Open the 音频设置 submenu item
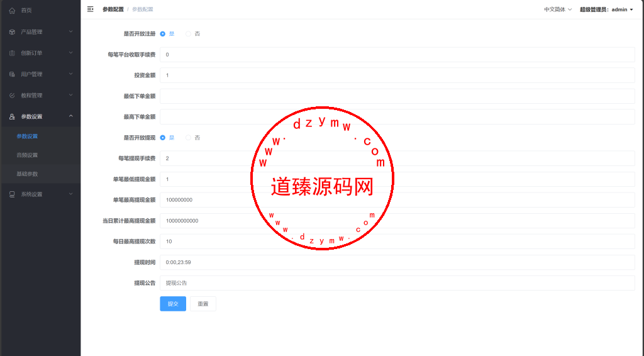The width and height of the screenshot is (644, 356). [x=27, y=155]
